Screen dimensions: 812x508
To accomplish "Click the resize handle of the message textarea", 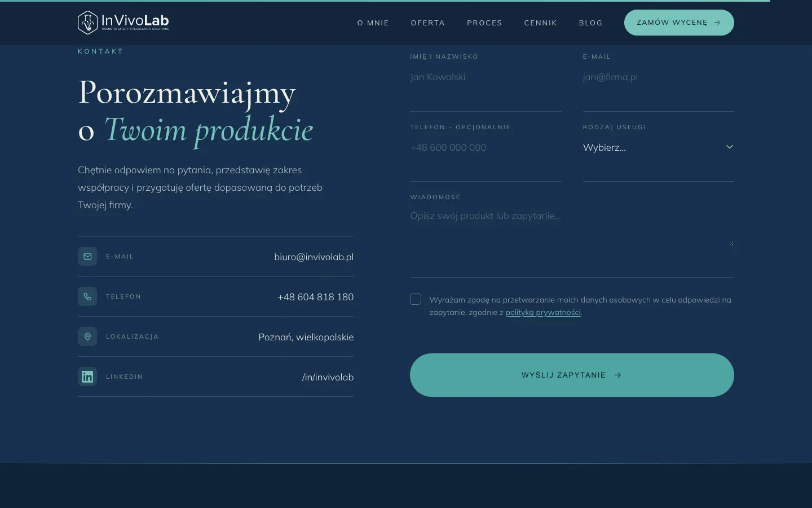I will coord(731,243).
